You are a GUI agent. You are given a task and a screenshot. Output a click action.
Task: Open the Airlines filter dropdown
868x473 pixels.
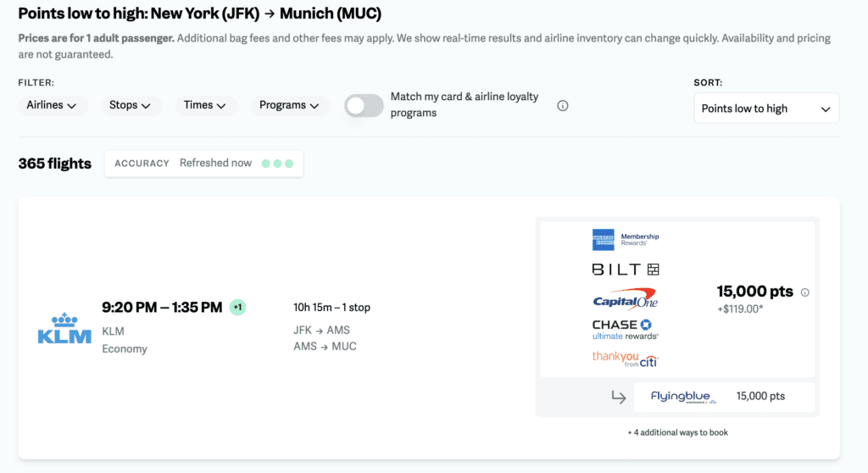tap(52, 106)
